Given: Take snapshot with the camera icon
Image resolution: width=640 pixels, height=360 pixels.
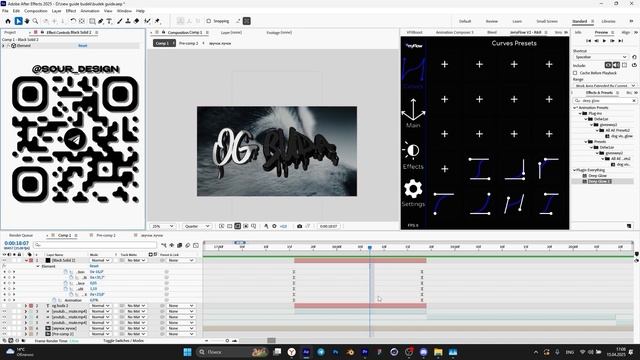Looking at the screenshot, I should 299,226.
